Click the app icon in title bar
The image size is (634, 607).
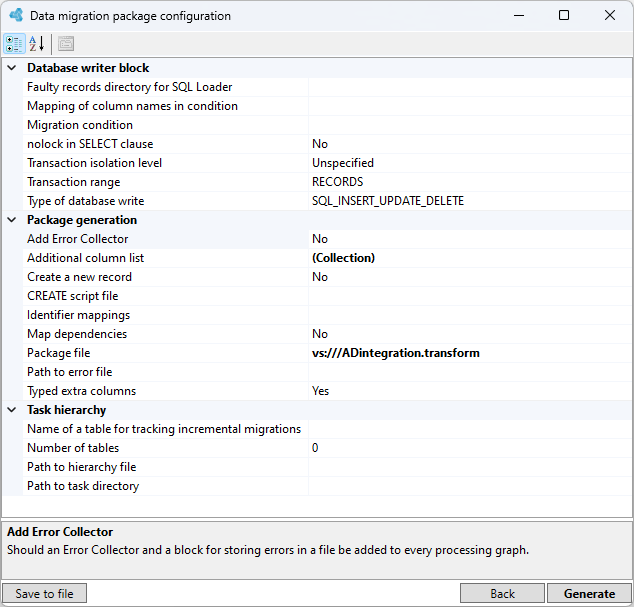click(17, 15)
